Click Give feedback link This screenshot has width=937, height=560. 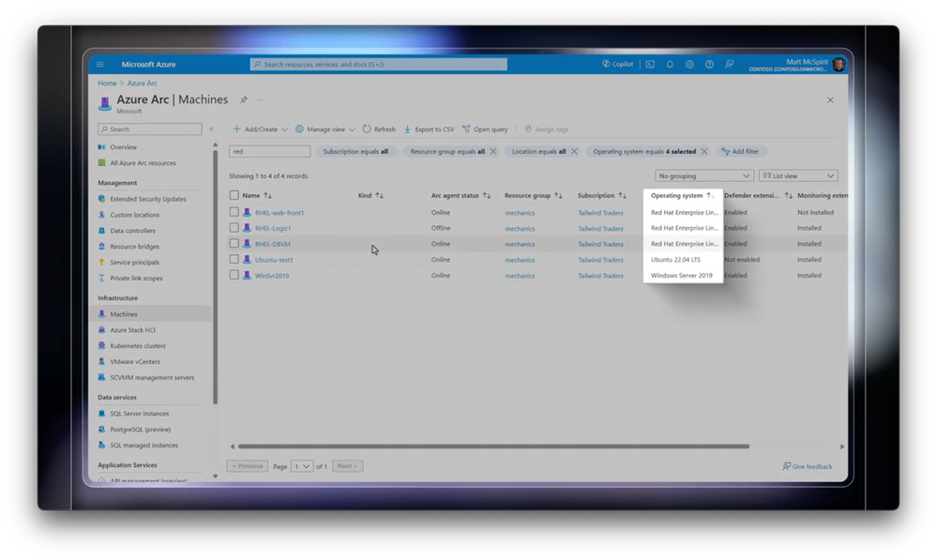(x=808, y=467)
